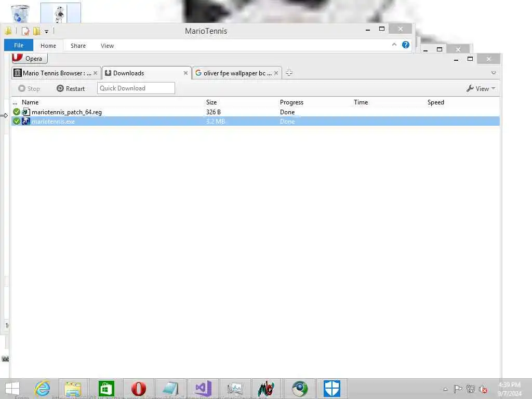Open the Recycle Bin desktop icon

[20, 14]
